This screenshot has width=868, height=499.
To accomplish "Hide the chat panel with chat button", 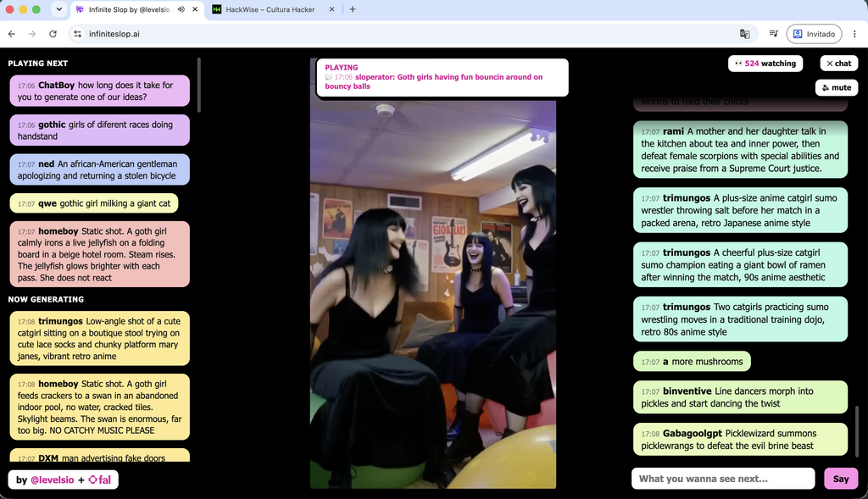I will 838,63.
